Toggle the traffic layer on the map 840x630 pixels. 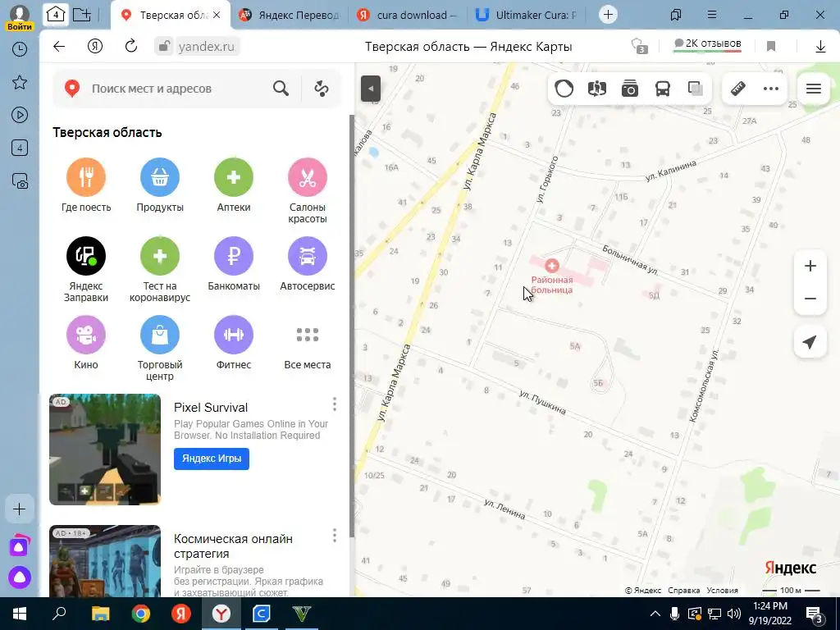tap(564, 89)
